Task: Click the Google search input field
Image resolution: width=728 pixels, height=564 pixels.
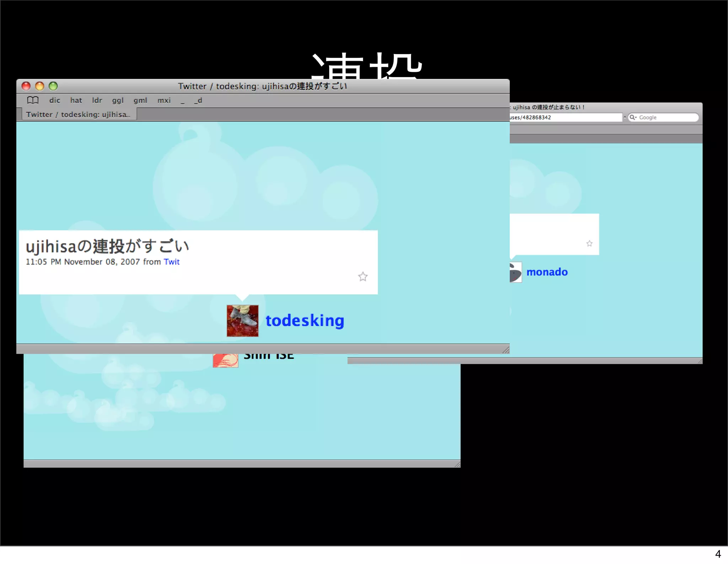Action: [667, 117]
